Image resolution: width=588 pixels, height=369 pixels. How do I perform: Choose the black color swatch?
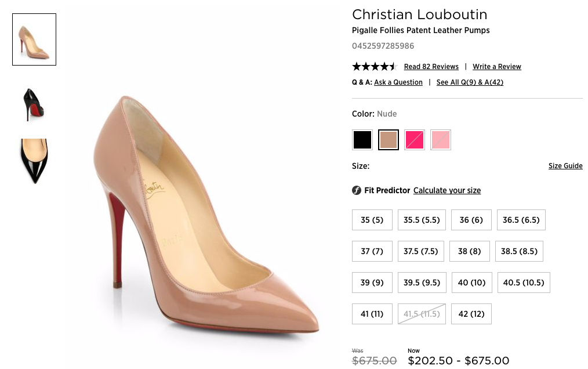[x=362, y=140]
